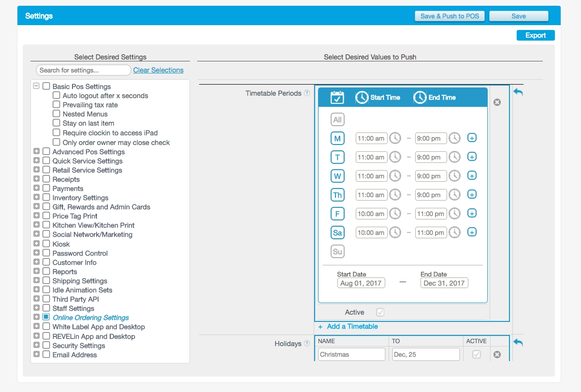Select Customer Info in the tree
This screenshot has height=392, width=581.
coord(74,262)
